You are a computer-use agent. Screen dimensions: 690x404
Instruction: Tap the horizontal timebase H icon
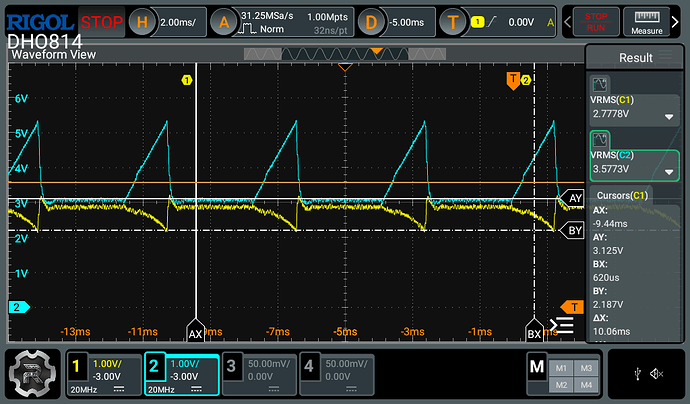[x=144, y=21]
